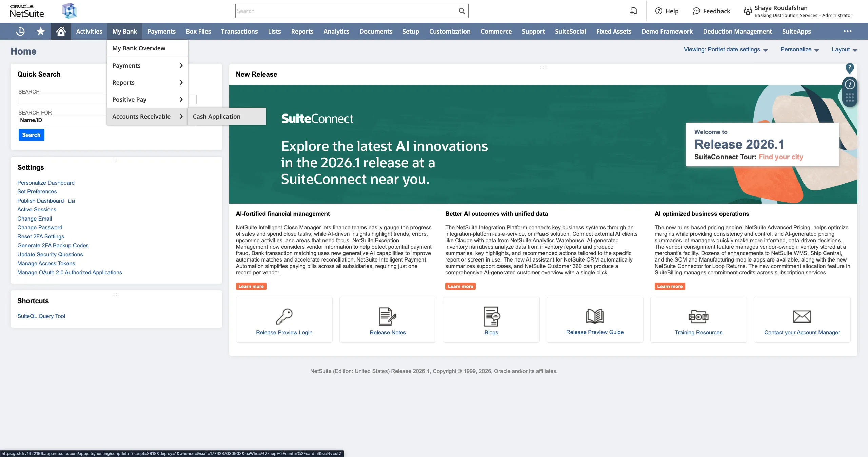This screenshot has height=457, width=868.
Task: Click the Shaya Roudafshan role label
Action: click(x=803, y=11)
